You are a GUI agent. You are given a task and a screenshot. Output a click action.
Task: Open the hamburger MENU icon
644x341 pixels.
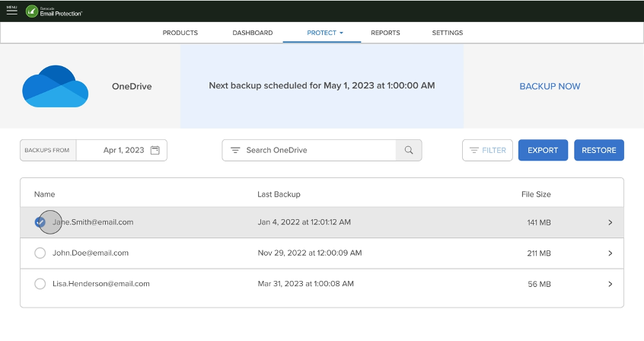click(x=11, y=11)
